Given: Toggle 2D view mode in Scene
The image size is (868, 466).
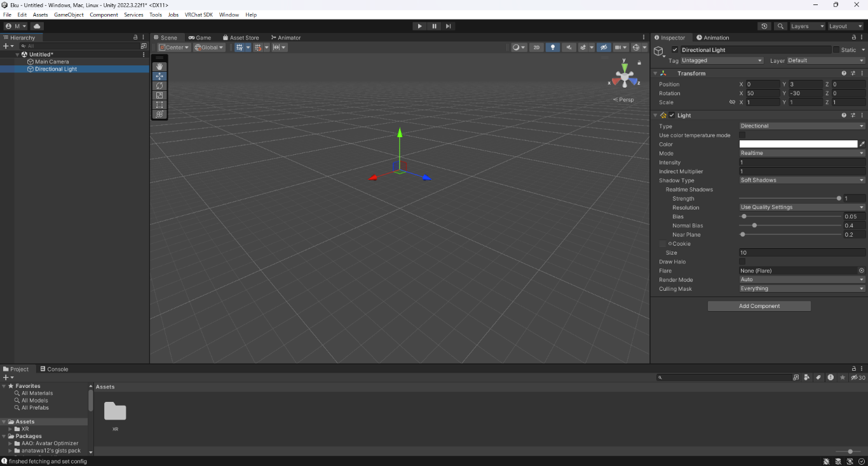Looking at the screenshot, I should [536, 48].
